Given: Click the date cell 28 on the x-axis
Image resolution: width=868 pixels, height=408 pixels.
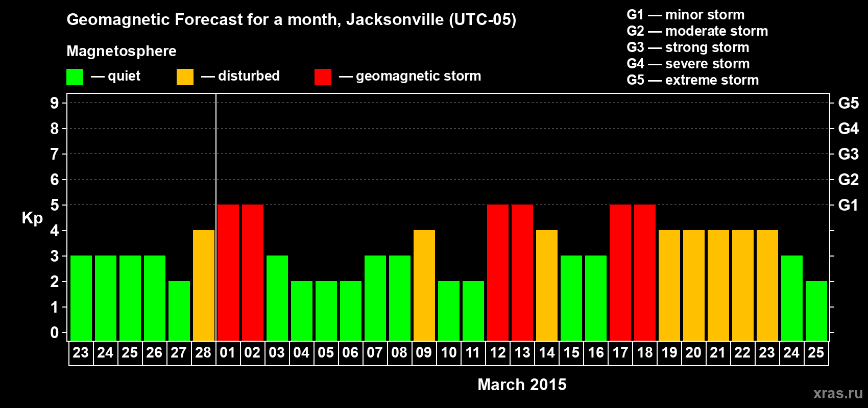Looking at the screenshot, I should 203,353.
